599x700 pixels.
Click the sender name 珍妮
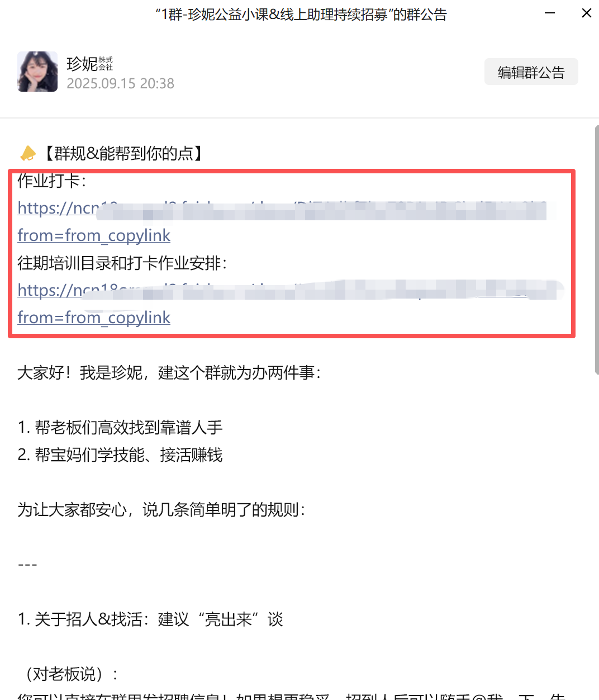82,64
